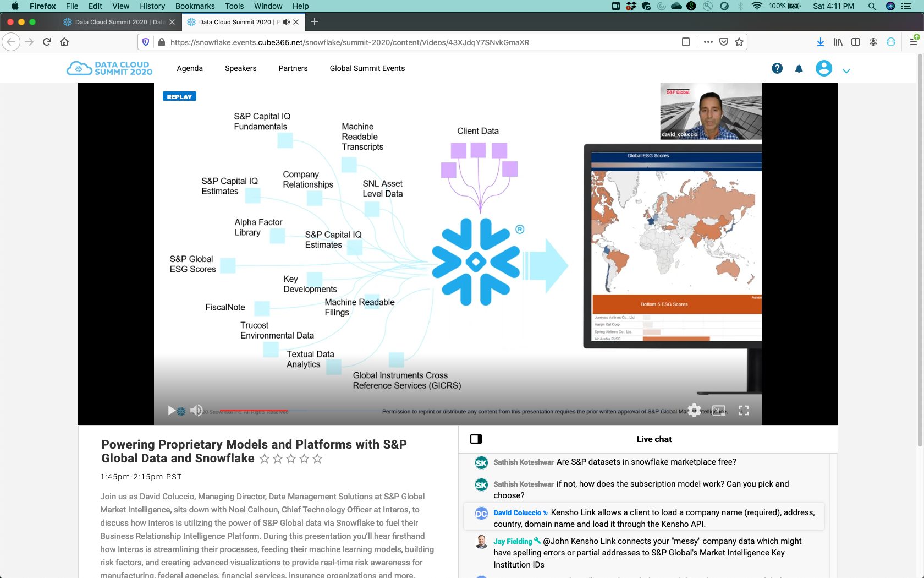Click the REPLAY badge
The height and width of the screenshot is (578, 924).
click(179, 96)
